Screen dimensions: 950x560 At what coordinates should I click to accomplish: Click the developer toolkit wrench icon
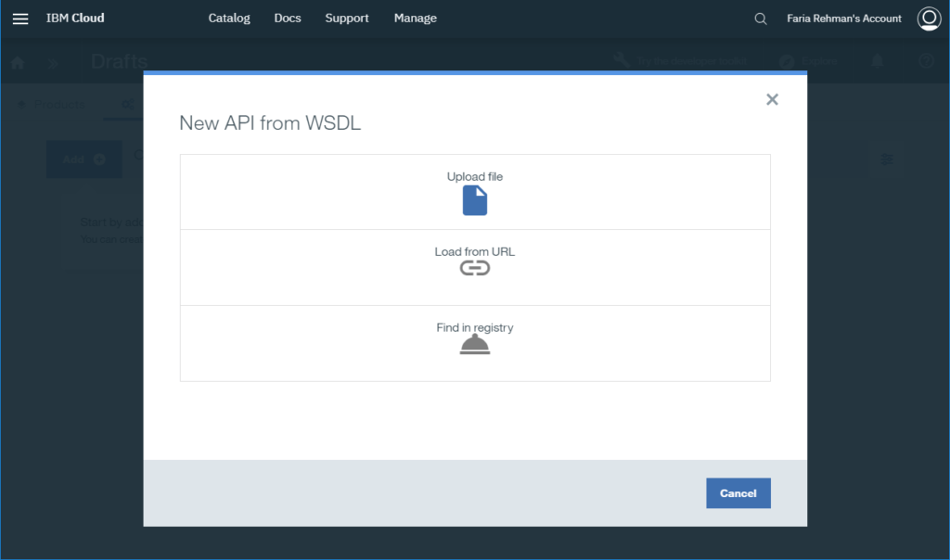621,59
